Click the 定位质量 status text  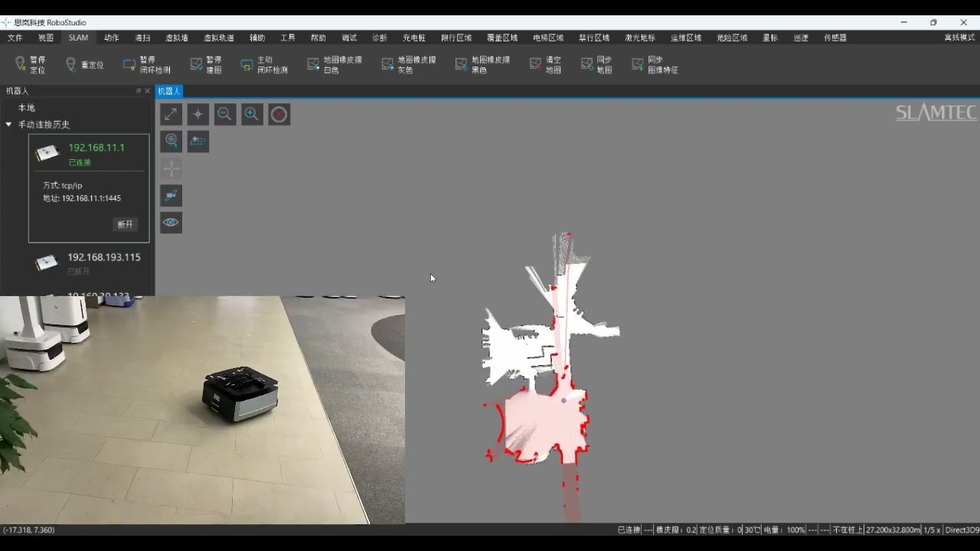720,530
